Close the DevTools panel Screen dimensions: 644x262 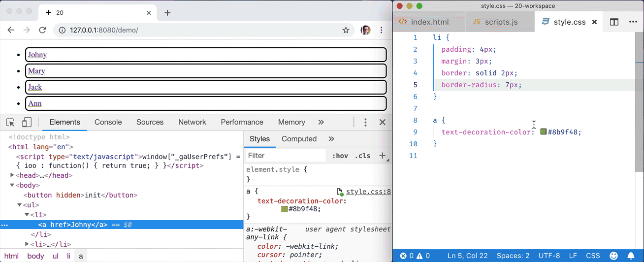point(382,123)
